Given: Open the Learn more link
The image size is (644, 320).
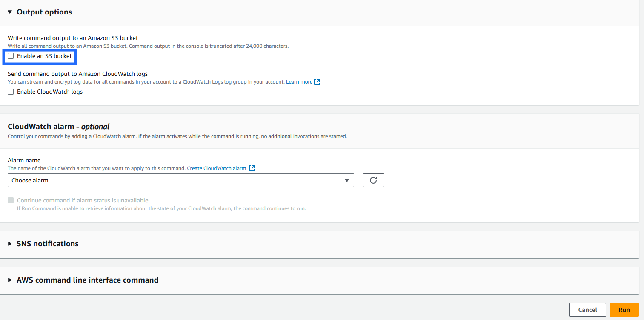Looking at the screenshot, I should [x=299, y=82].
